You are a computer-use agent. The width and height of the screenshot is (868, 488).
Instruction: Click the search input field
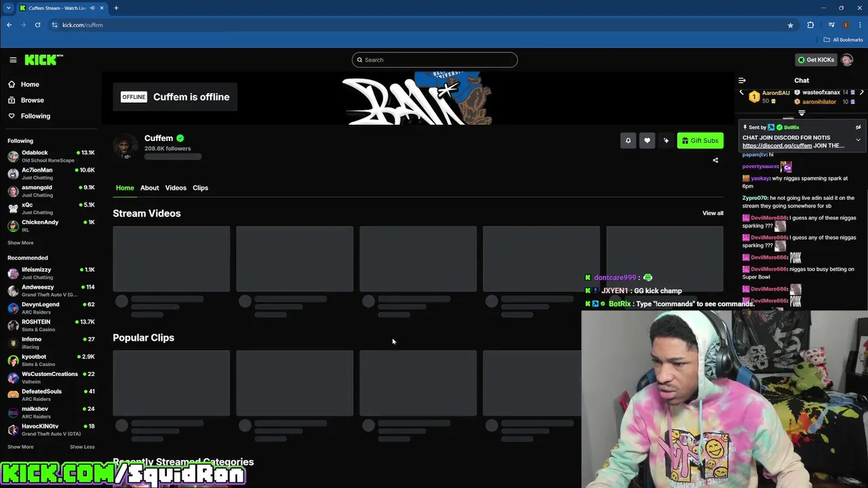pos(435,60)
